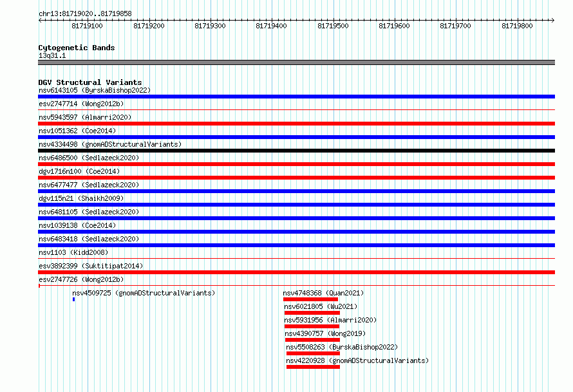The width and height of the screenshot is (573, 392).
Task: Select the red bar under esv3892399
Action: tap(296, 272)
